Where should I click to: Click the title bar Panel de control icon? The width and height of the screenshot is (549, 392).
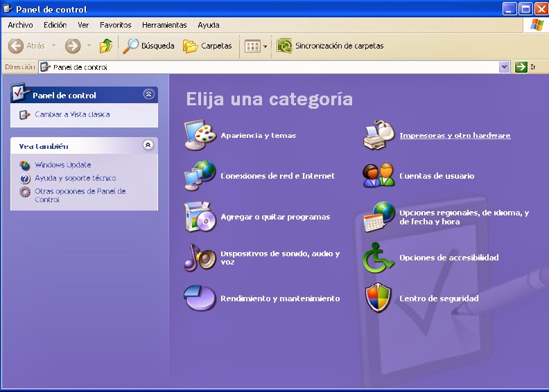(8, 8)
